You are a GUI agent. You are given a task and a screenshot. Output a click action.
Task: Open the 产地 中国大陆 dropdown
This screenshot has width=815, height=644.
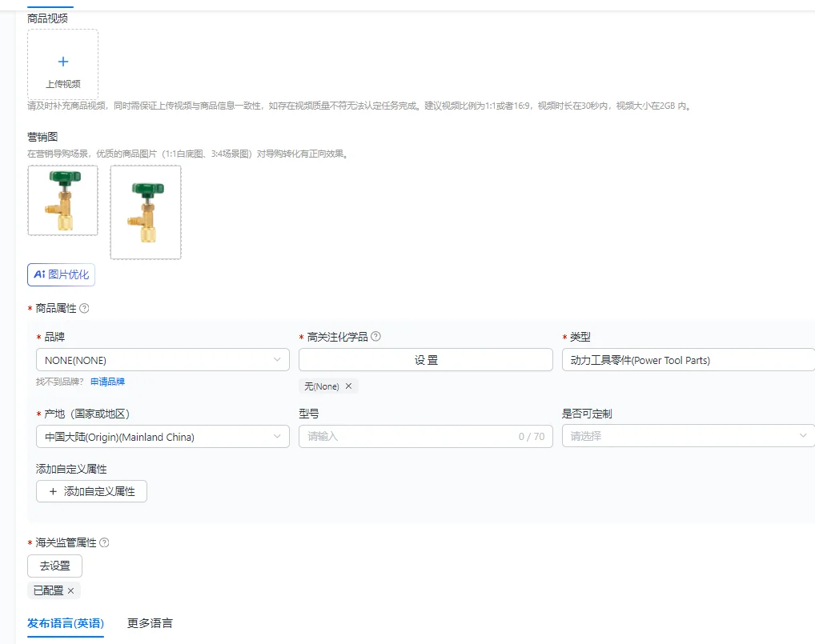(163, 436)
